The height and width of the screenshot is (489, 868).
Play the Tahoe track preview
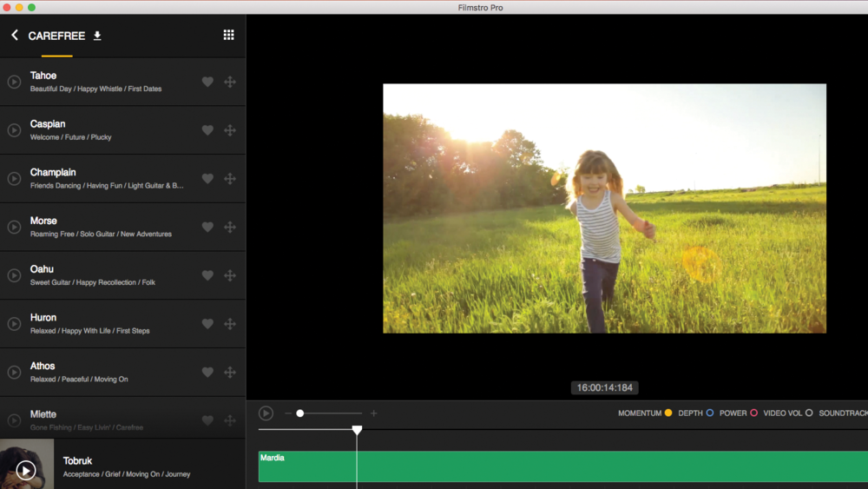tap(15, 82)
